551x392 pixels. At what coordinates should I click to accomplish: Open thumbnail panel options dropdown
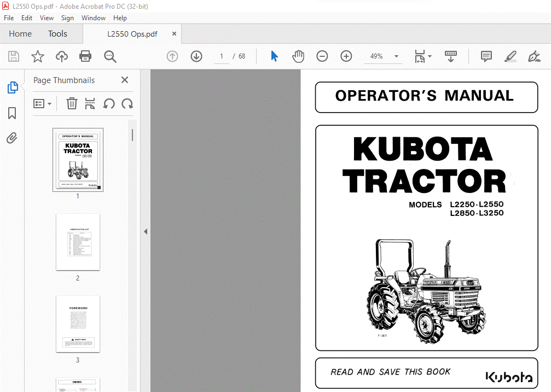tap(42, 104)
